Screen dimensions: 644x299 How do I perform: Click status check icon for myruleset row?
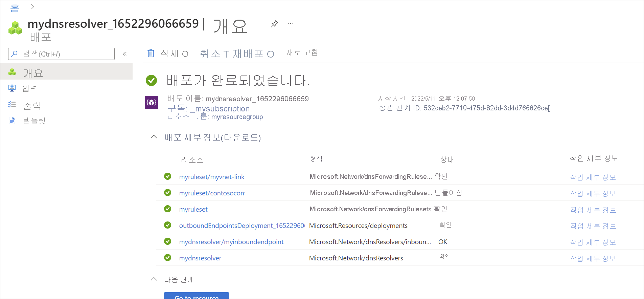[167, 209]
